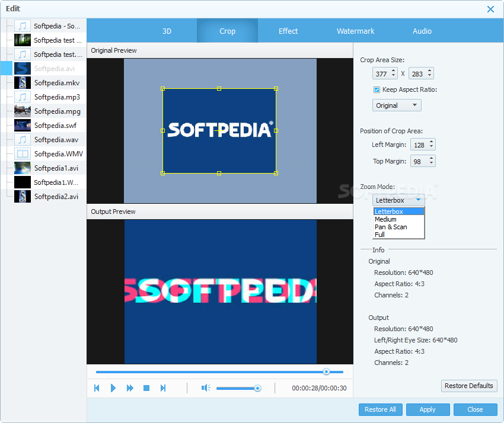504x423 pixels.
Task: Click the fast forward button
Action: [x=130, y=388]
